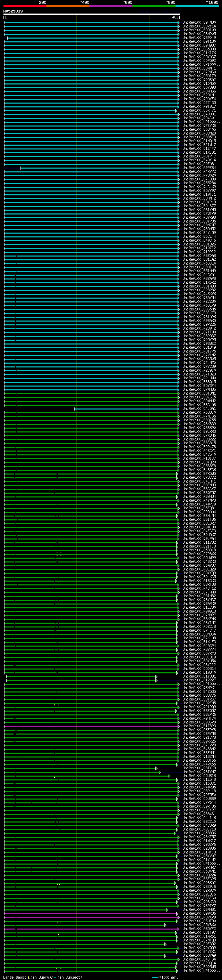This screenshot has height=980, width=222.
Task: Open hit UniRef100_C1KIZ6
Action: tap(199, 53)
